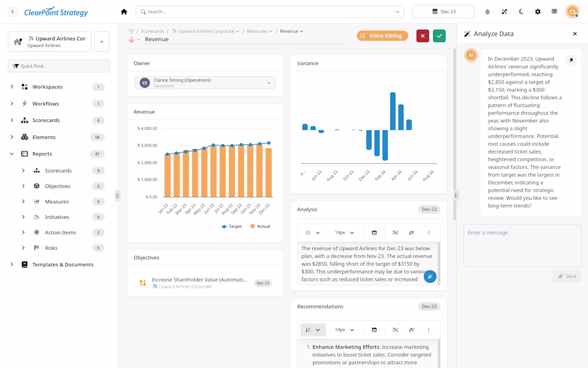Expand the Workflows section
588x368 pixels.
pos(12,104)
